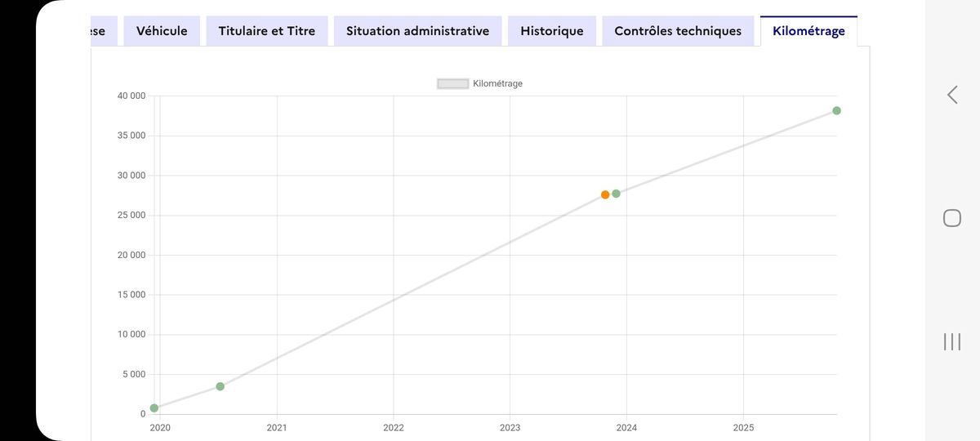Tap the Android home button

[x=952, y=218]
